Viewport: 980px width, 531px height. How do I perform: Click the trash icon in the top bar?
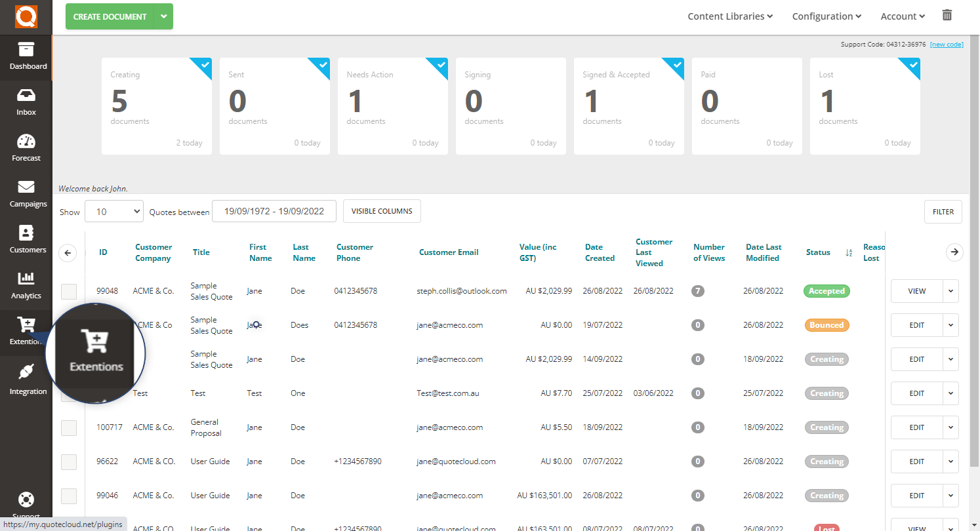(x=947, y=14)
